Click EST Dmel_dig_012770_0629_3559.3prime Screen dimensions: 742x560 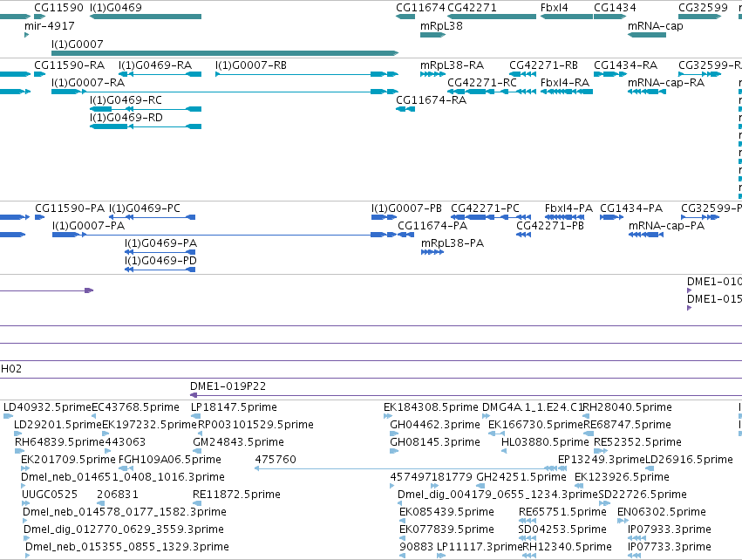(x=124, y=529)
